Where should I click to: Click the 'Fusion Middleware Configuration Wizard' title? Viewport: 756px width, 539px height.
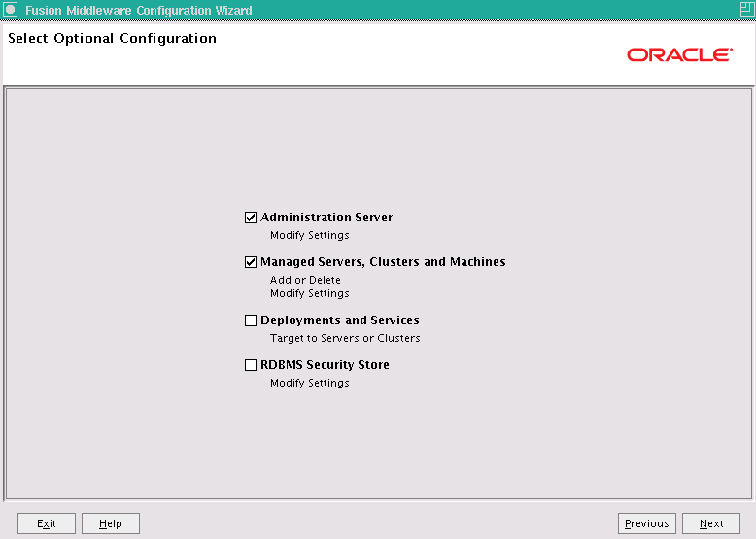139,10
